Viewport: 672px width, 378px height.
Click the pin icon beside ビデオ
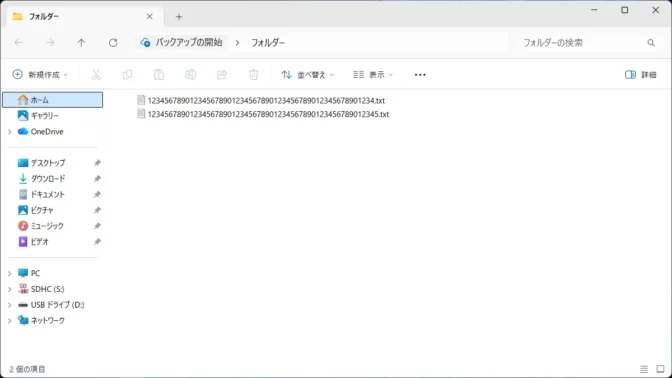97,242
